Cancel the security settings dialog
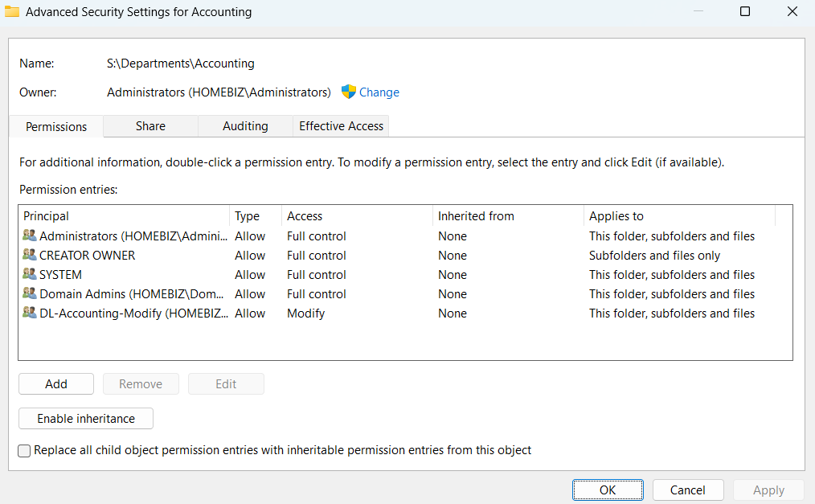815x504 pixels. point(688,490)
